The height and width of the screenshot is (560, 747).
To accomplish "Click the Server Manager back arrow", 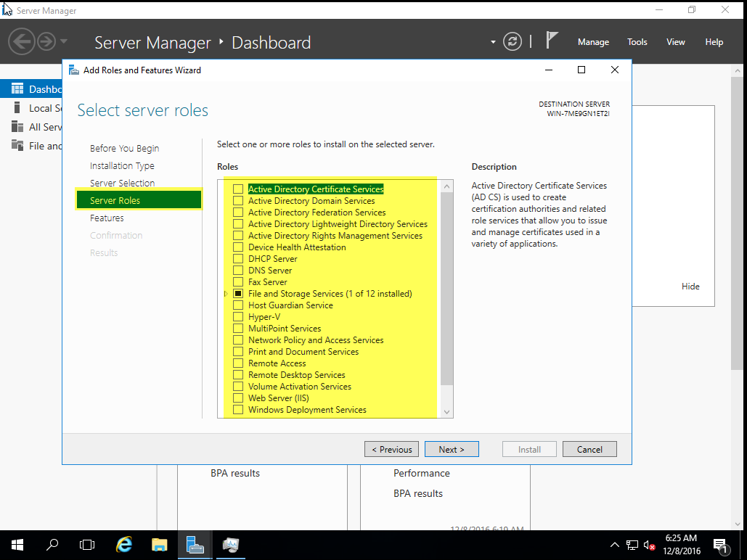I will pyautogui.click(x=22, y=41).
